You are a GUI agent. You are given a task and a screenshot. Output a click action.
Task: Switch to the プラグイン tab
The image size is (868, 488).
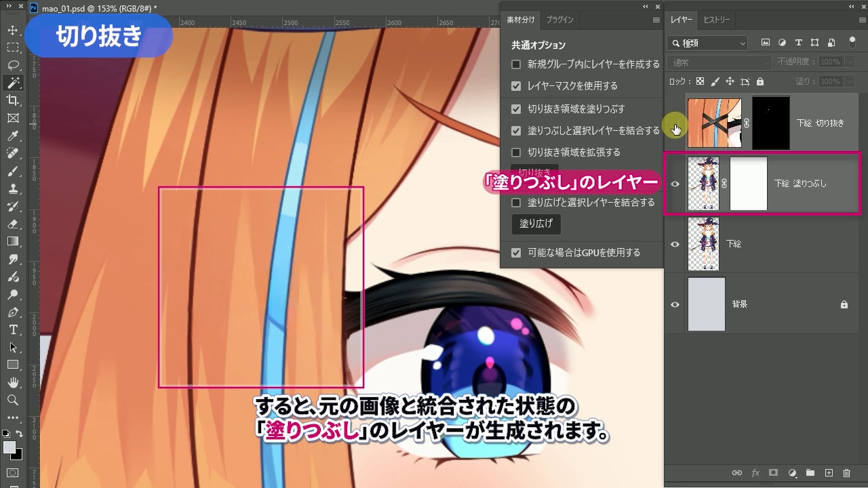(560, 20)
